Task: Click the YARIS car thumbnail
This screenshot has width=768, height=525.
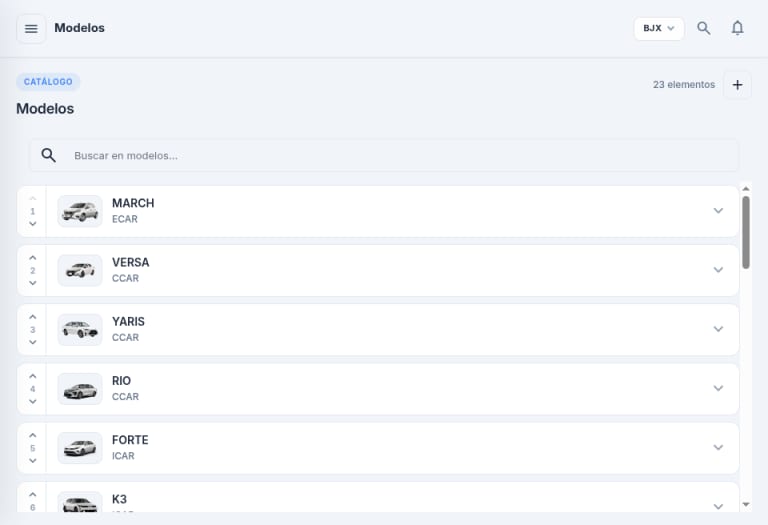Action: [x=80, y=330]
